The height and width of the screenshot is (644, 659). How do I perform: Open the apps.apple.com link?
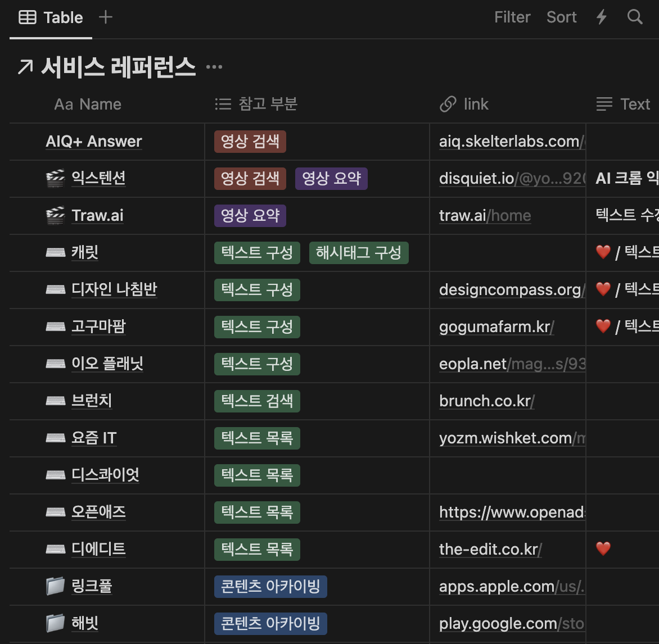512,586
